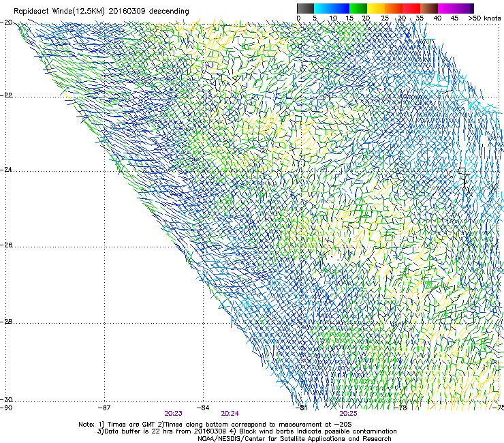Click the cyan 5-10 knots color segment
Viewport: 504px width, 443px height.
coord(323,8)
